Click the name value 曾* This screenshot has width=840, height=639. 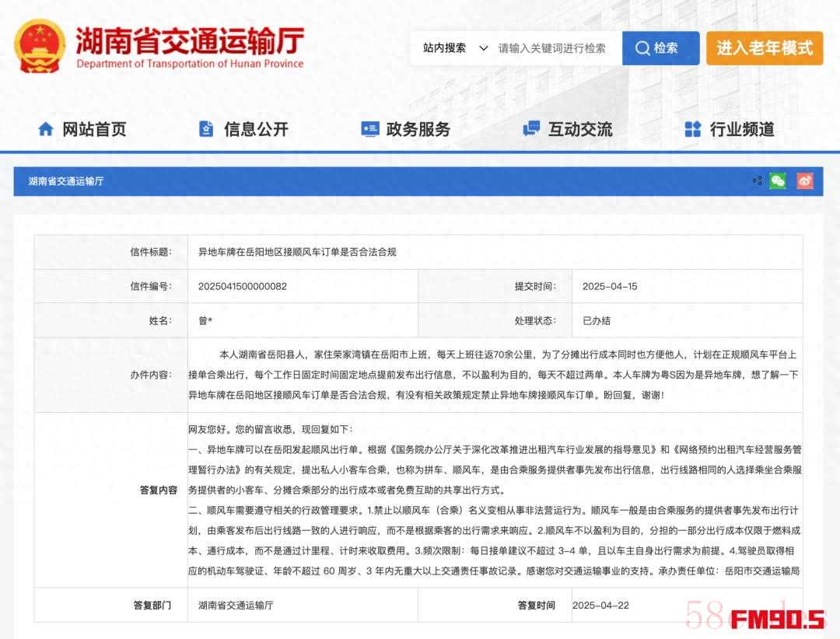(x=205, y=320)
